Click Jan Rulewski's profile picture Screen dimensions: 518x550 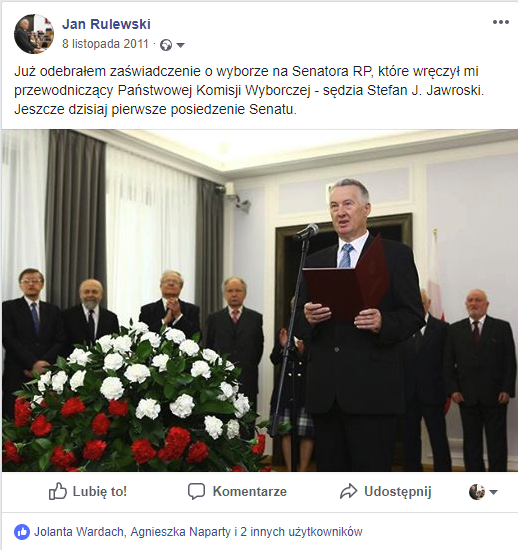[x=34, y=34]
